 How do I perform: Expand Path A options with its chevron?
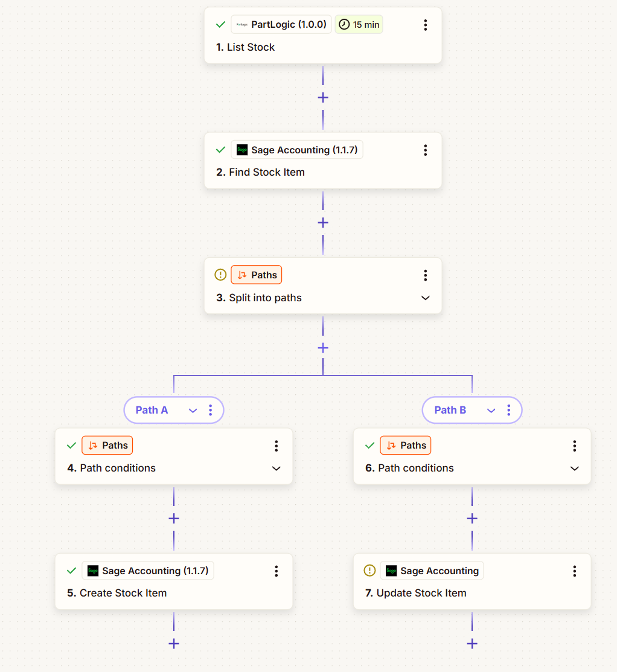point(193,410)
